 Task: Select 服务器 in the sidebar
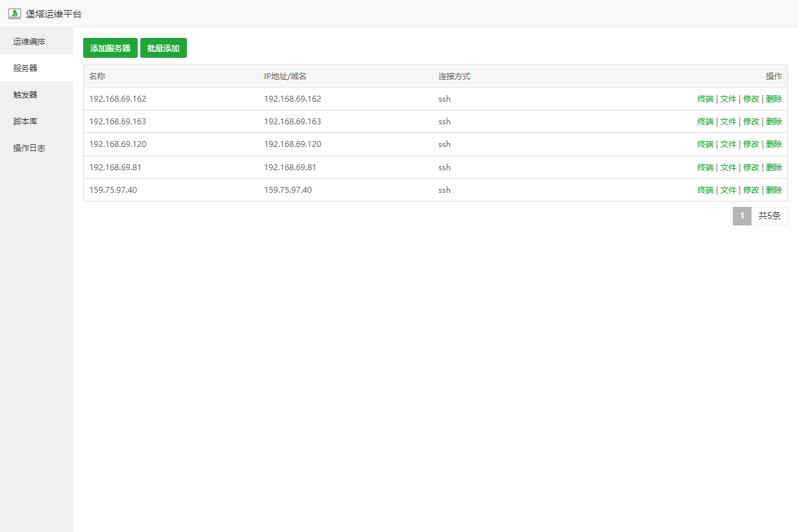click(x=25, y=68)
